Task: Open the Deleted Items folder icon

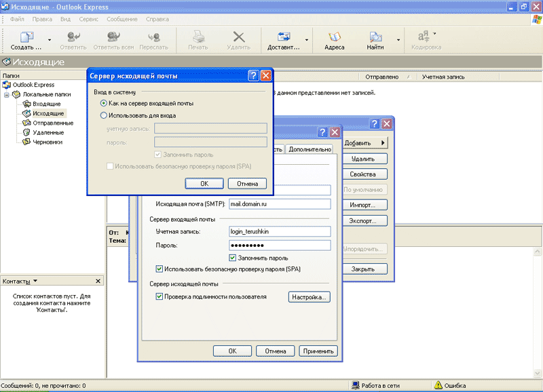Action: coord(26,132)
